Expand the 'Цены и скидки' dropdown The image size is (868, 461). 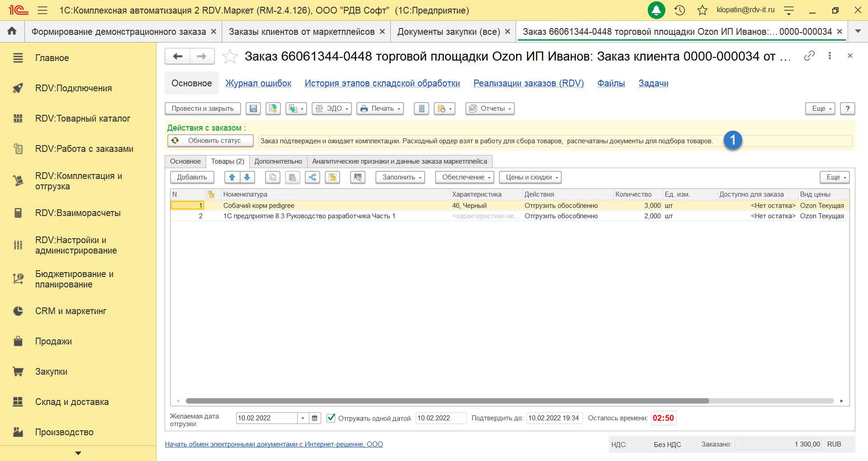tap(530, 177)
